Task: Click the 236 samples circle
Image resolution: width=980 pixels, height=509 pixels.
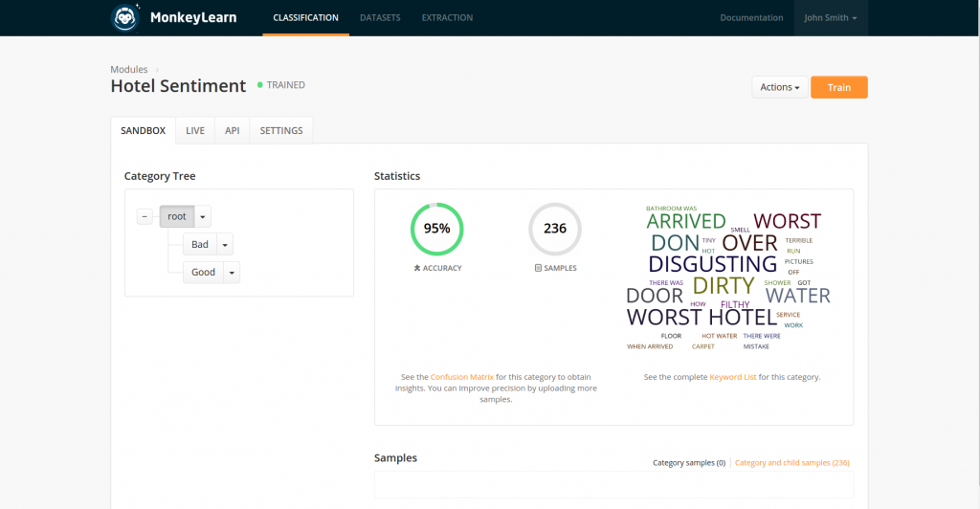Action: [555, 229]
